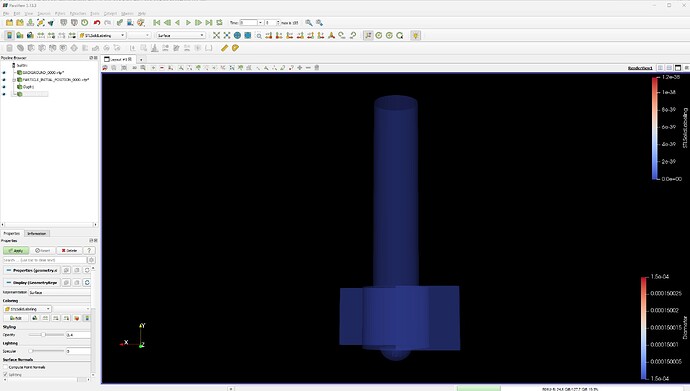Screen dimensions: 690x391
Task: Toggle visibility eye of Glyph1 item
Action: click(x=4, y=87)
